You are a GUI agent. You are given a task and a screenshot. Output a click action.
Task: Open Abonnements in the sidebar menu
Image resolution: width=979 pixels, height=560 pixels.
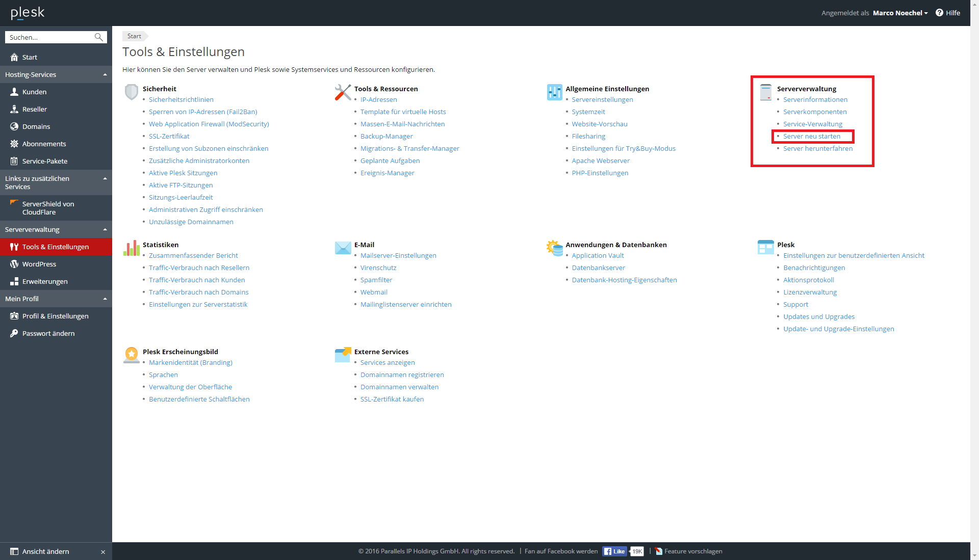coord(56,144)
